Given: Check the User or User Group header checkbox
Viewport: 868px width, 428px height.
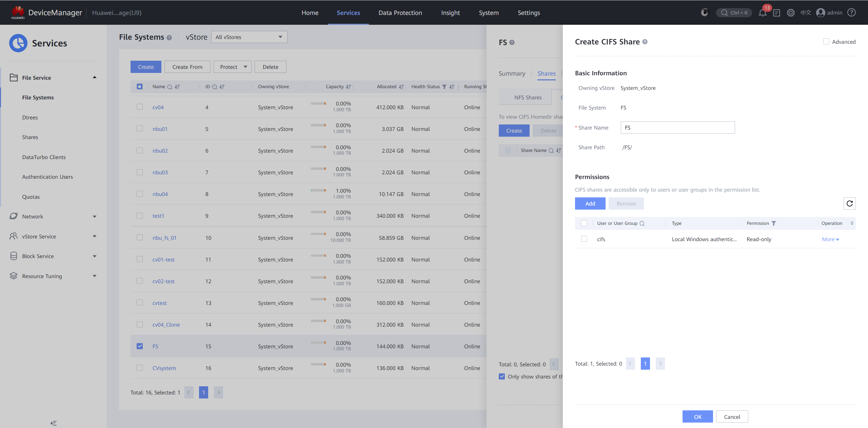Looking at the screenshot, I should 584,223.
